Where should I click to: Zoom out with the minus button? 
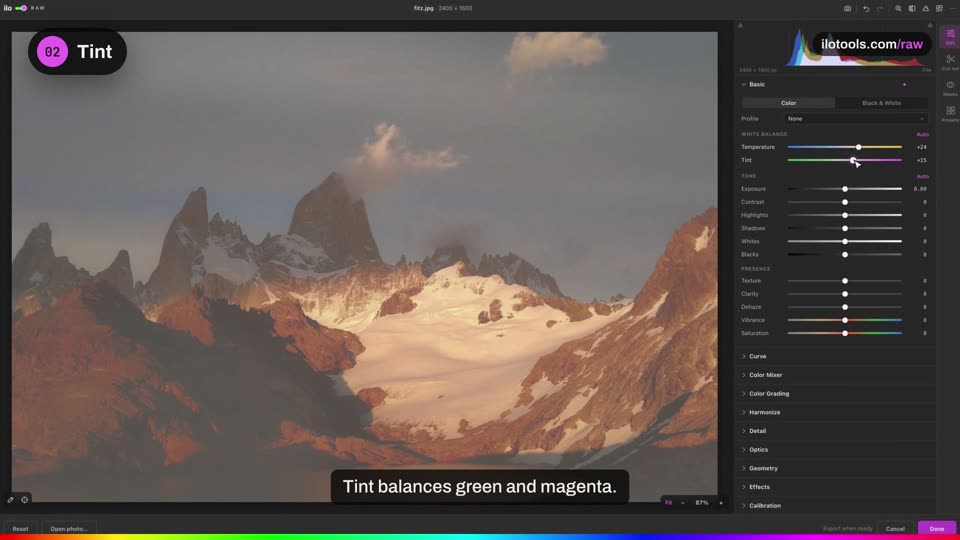click(683, 503)
